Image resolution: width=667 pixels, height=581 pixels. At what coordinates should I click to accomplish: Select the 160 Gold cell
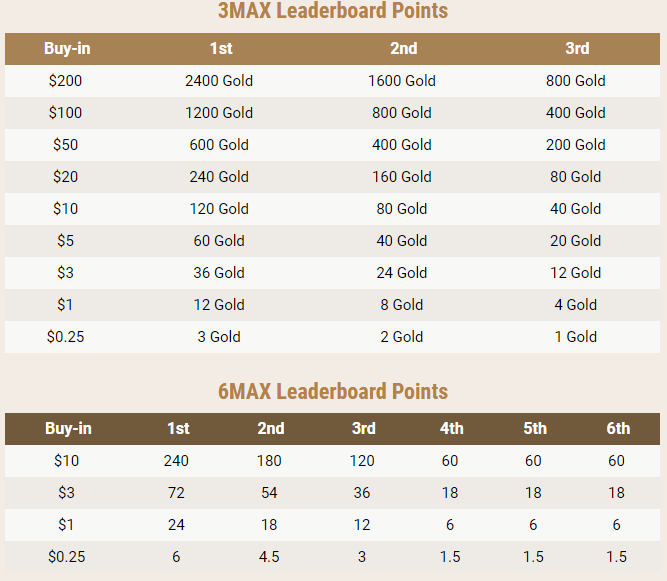tap(402, 177)
